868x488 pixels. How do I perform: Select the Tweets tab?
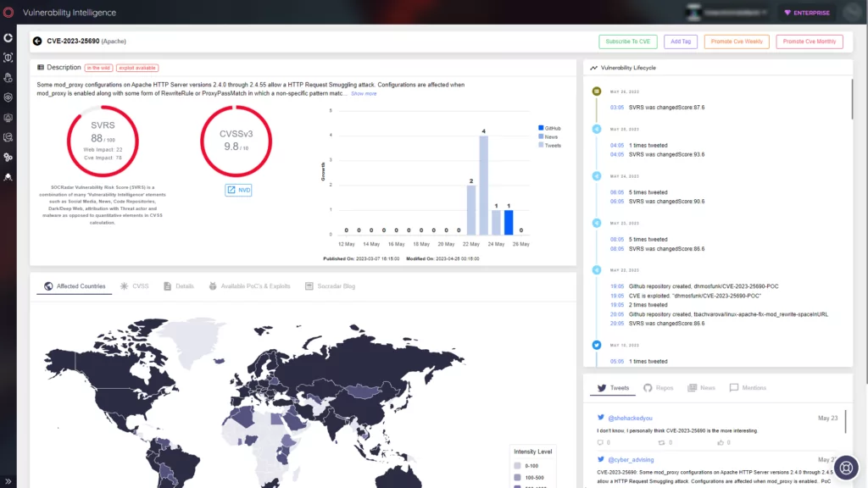pos(613,388)
